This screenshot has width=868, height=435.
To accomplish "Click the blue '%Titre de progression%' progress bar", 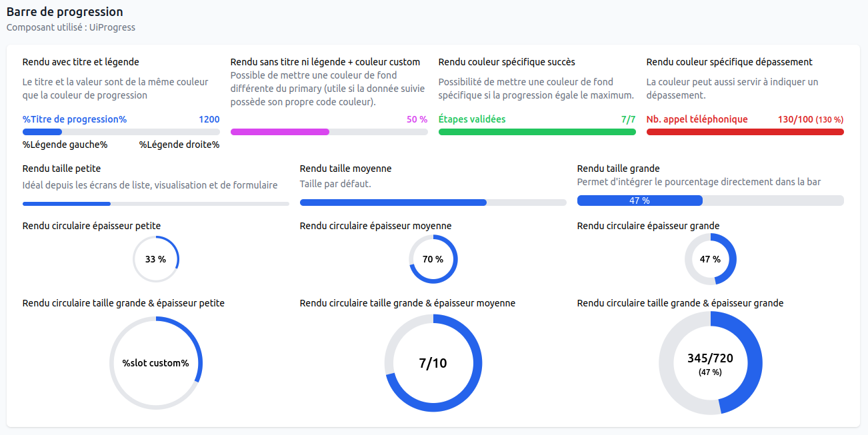I will pyautogui.click(x=121, y=132).
